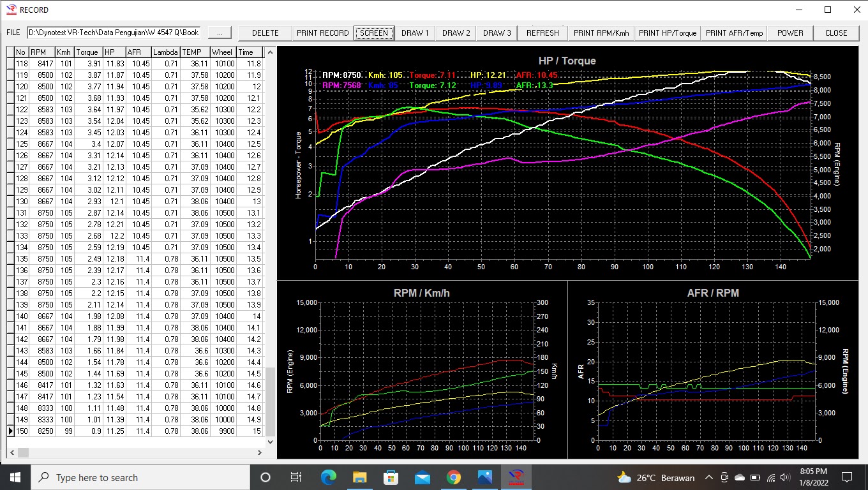
Task: Click horizontal scroll right arrow
Action: click(x=260, y=452)
